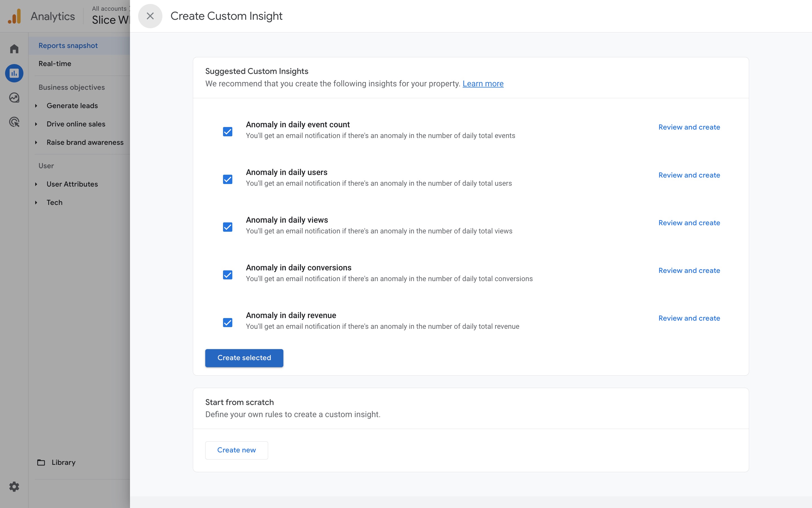Select the Drive online sales label
Viewport: 812px width, 508px height.
coord(76,124)
